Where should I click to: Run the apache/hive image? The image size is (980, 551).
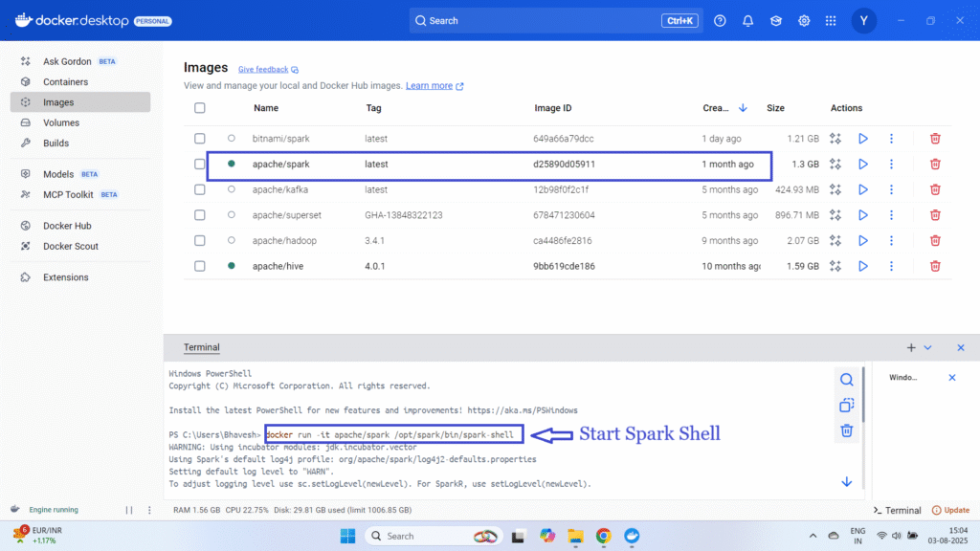(x=862, y=266)
